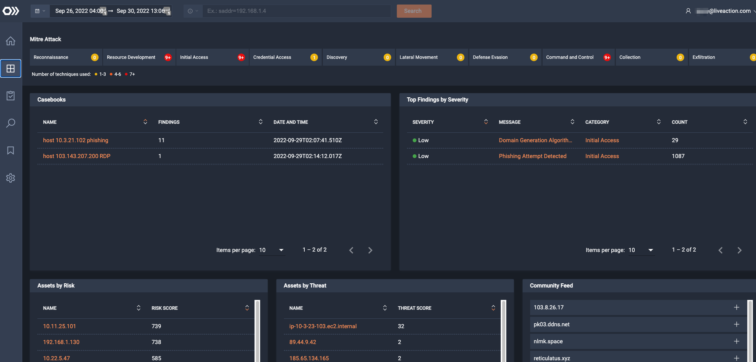This screenshot has width=756, height=362.
Task: Go to next Top Findings page
Action: click(739, 250)
